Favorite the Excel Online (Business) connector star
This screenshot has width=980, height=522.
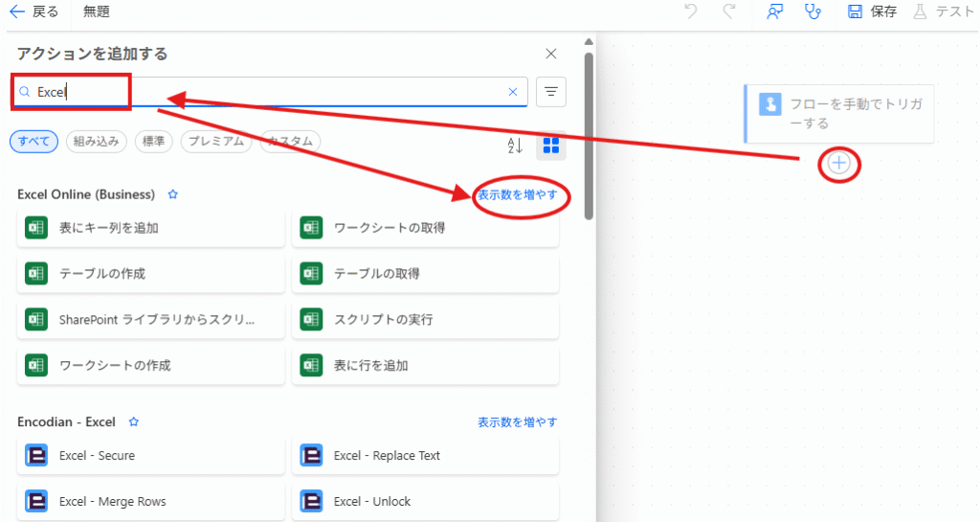tap(173, 194)
